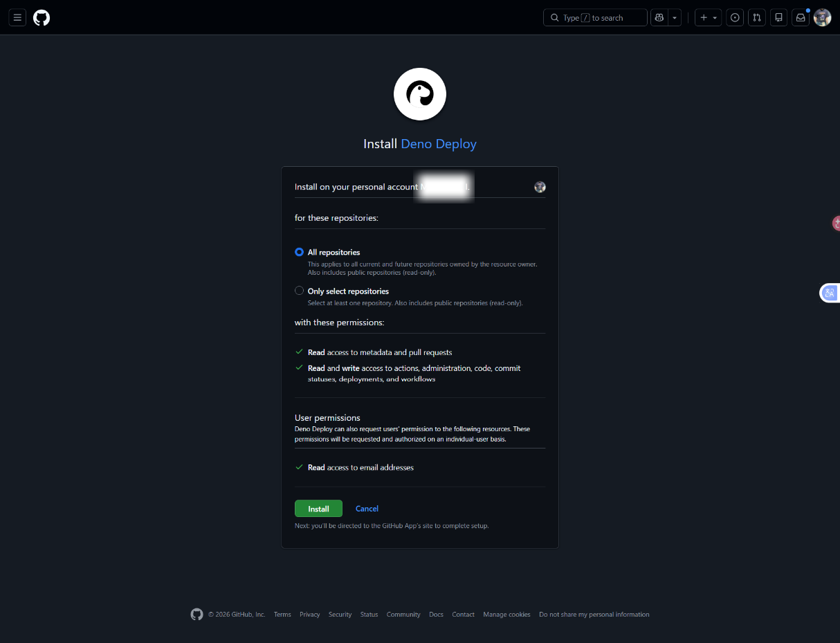Screen dimensions: 840x643
Task: Focus the 'Type / to search' box
Action: point(595,17)
